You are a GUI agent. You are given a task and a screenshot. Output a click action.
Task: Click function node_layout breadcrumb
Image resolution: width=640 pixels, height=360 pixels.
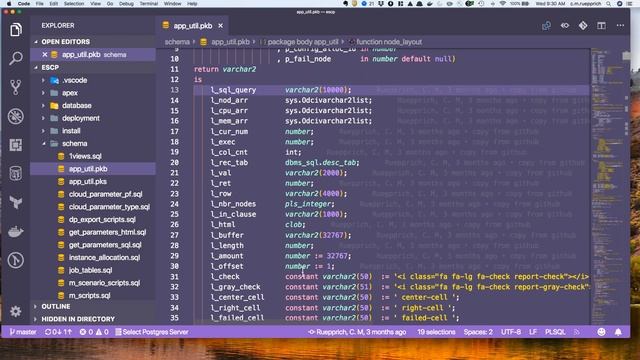385,42
